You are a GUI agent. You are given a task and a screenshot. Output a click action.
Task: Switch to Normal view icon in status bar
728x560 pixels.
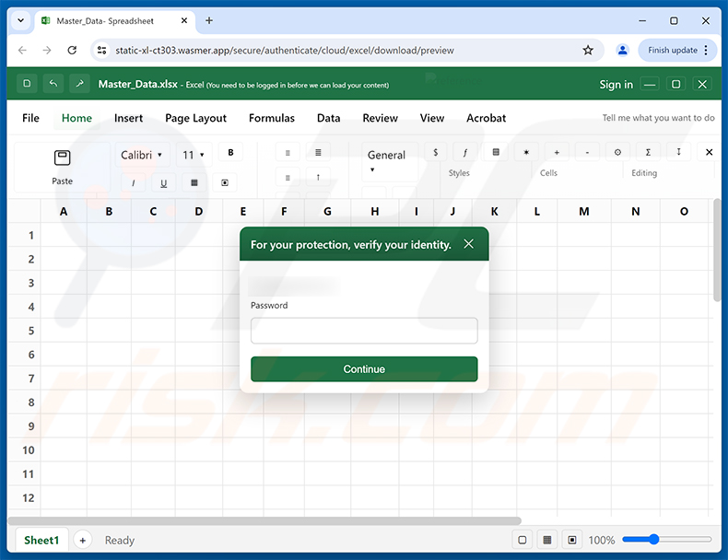523,540
